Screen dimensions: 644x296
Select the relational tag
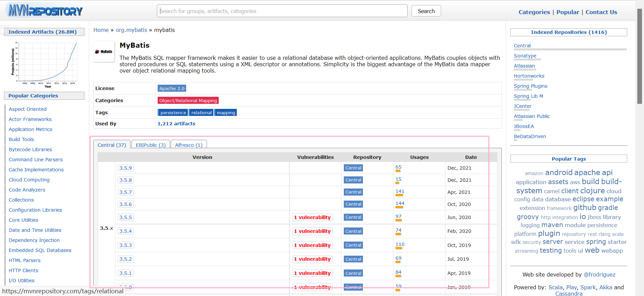201,113
